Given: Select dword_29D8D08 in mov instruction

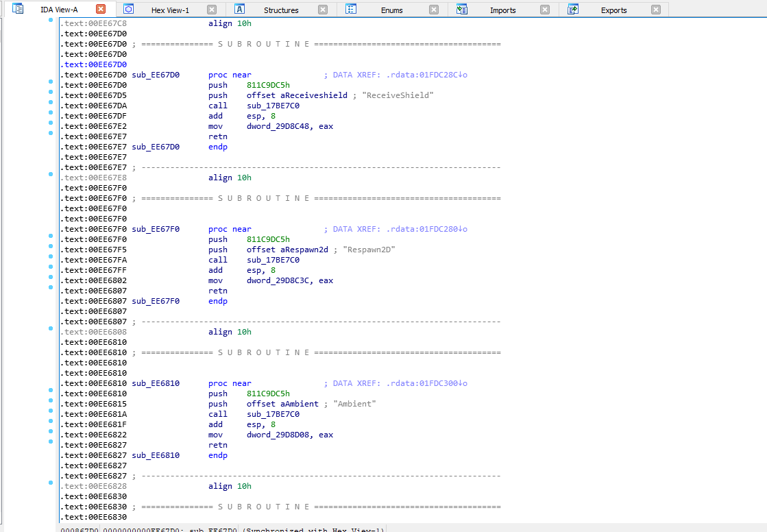Looking at the screenshot, I should (x=278, y=435).
